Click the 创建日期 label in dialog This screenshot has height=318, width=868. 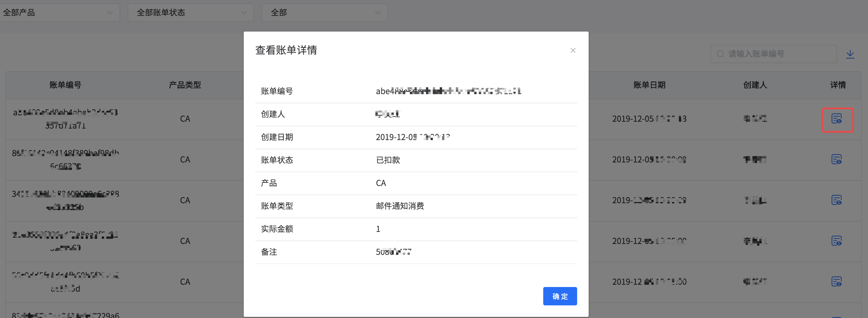[x=277, y=137]
